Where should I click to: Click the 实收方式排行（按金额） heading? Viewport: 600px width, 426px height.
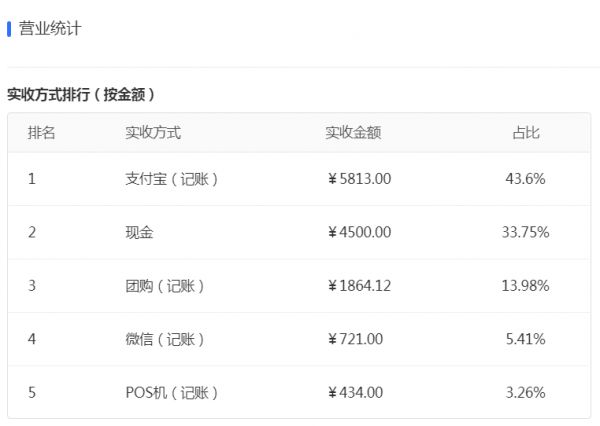pos(81,95)
